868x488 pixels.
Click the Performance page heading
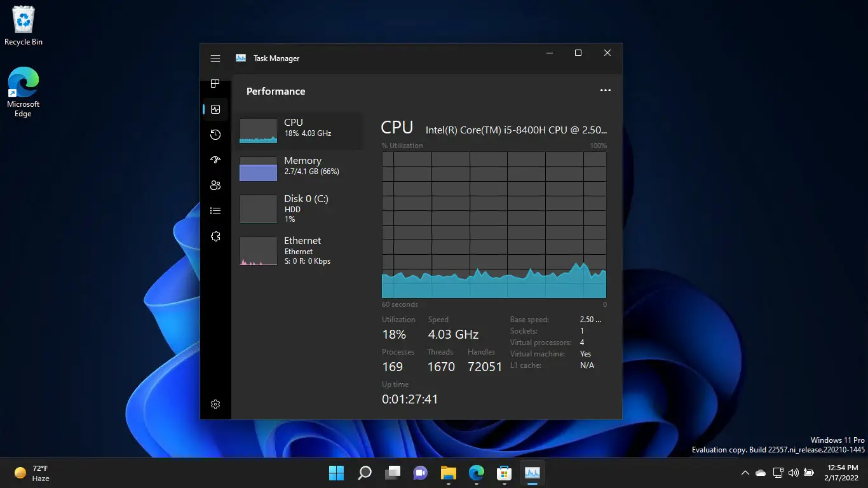pyautogui.click(x=276, y=91)
